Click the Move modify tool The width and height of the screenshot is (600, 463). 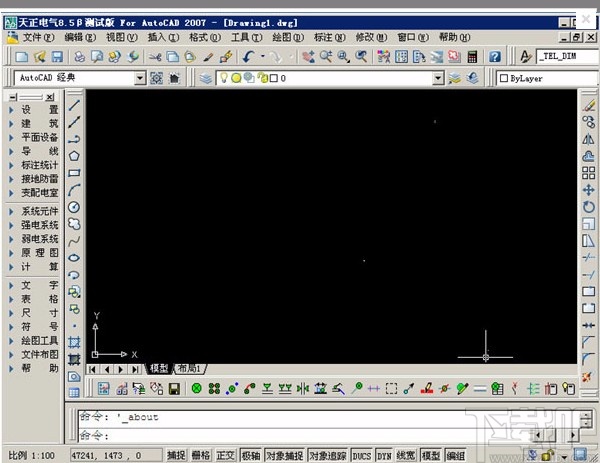click(589, 190)
